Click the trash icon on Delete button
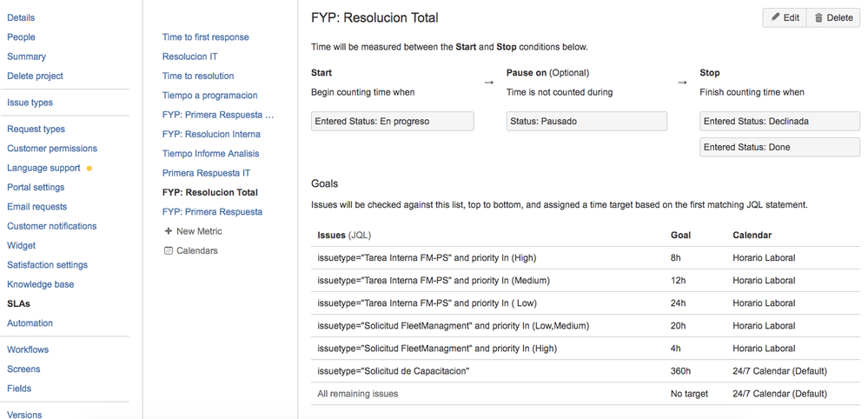The height and width of the screenshot is (419, 868). (x=818, y=17)
